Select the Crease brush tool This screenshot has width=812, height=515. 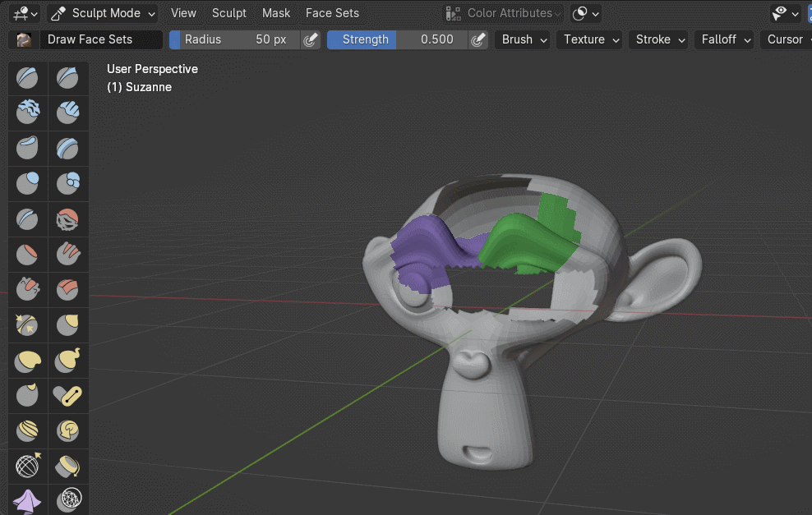point(27,219)
